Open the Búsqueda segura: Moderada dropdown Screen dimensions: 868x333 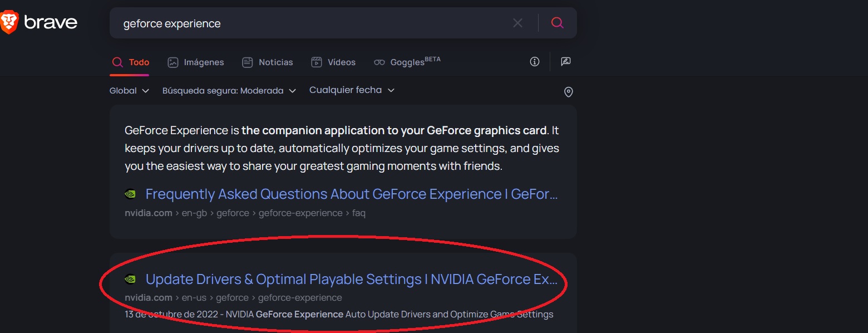(229, 91)
